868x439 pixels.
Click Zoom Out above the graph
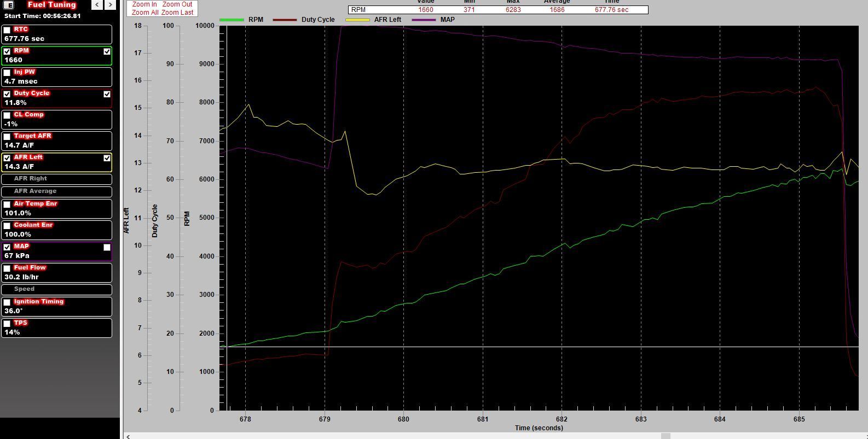pyautogui.click(x=177, y=4)
